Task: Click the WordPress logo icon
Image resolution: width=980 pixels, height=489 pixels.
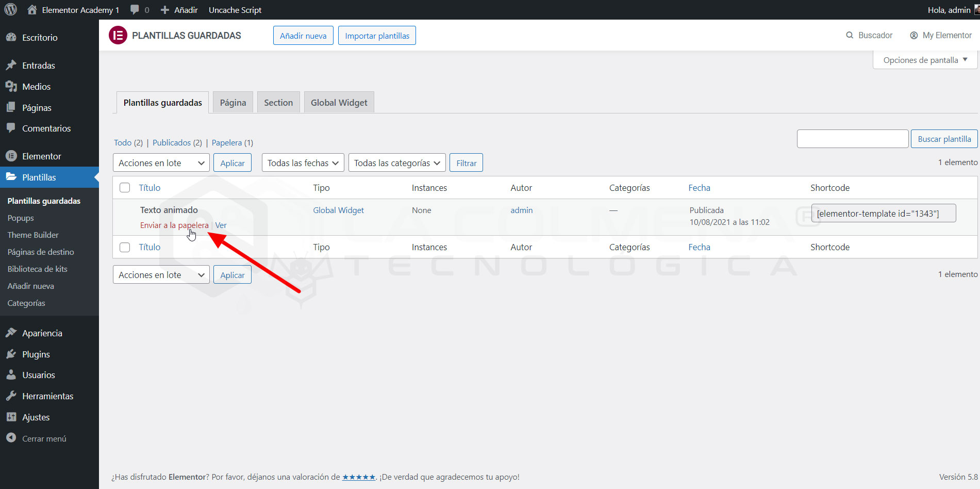Action: click(x=11, y=10)
